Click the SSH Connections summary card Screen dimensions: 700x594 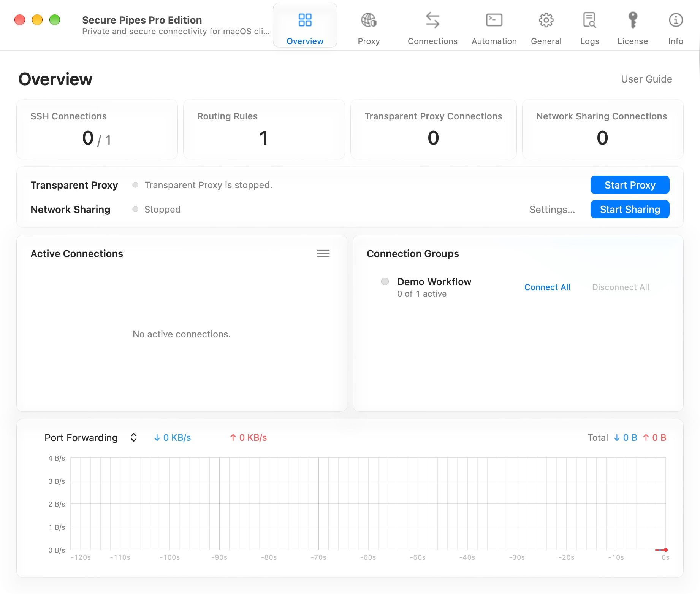97,129
